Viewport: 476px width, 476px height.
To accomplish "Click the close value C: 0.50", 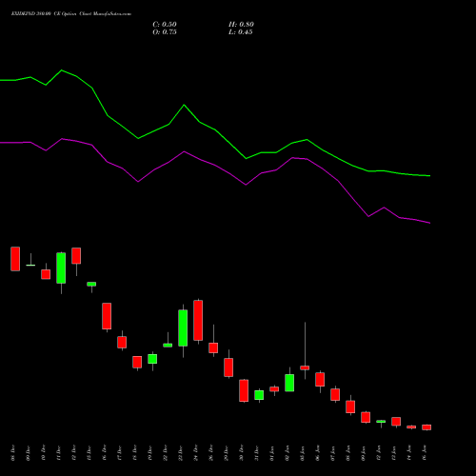I will click(165, 25).
